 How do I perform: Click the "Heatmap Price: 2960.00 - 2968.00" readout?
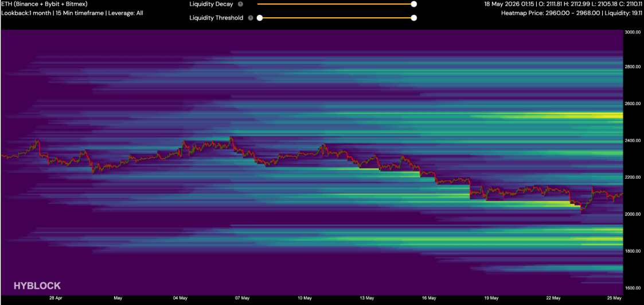coord(572,13)
